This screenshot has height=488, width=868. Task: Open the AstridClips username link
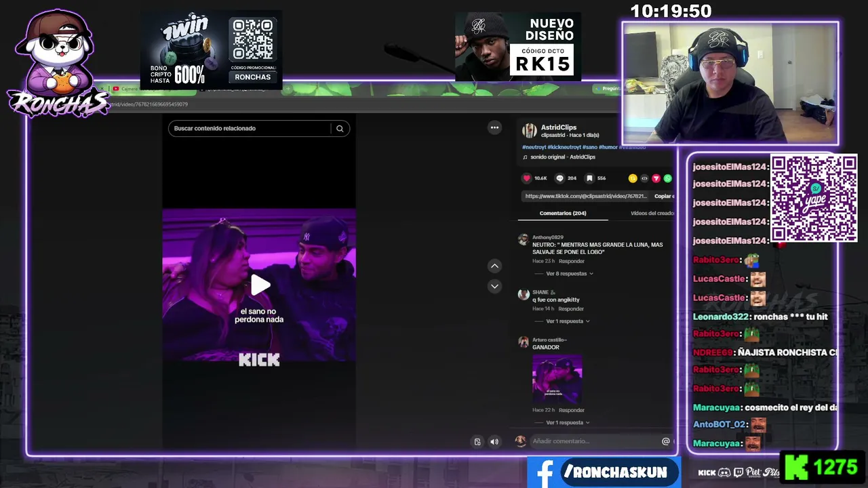tap(559, 127)
